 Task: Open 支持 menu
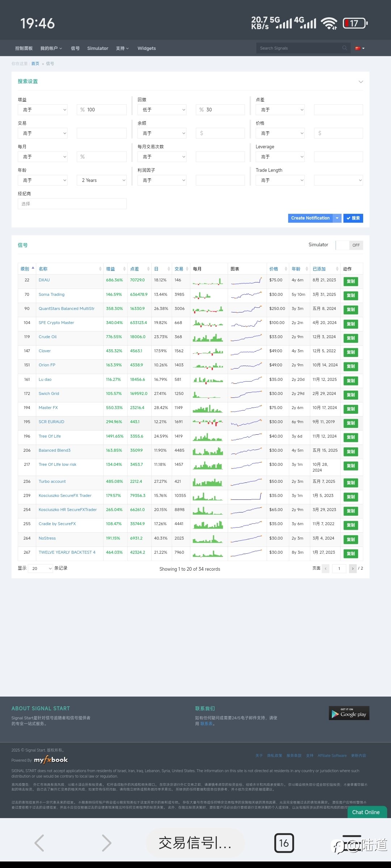(x=122, y=48)
